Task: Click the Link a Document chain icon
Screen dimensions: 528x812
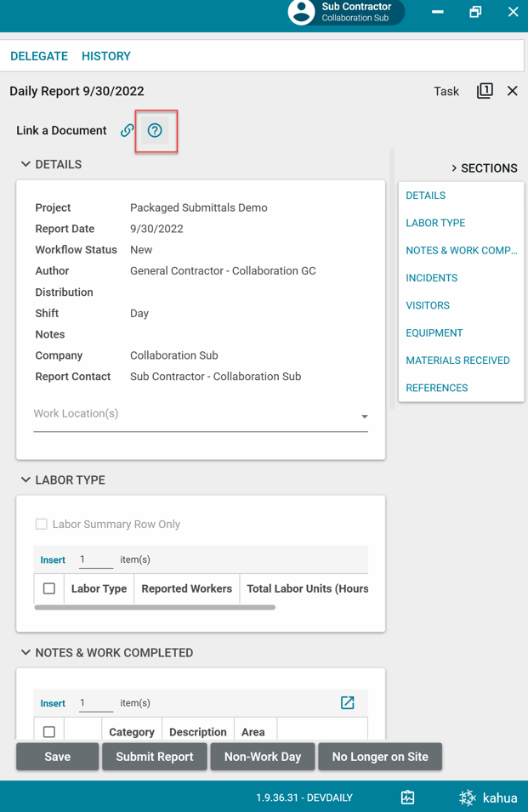Action: (127, 131)
